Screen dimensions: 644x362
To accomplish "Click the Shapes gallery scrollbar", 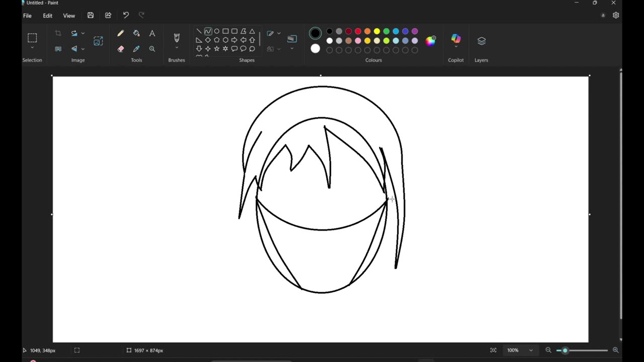I will click(x=260, y=39).
